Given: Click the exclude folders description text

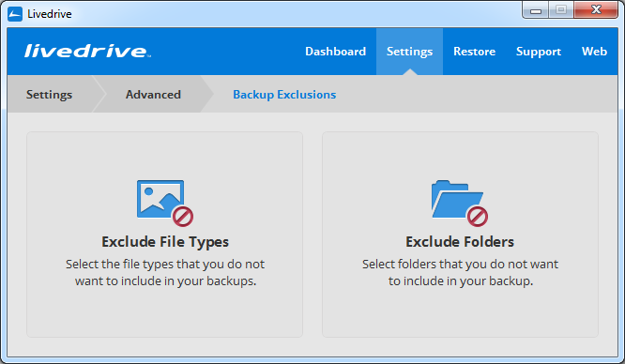Looking at the screenshot, I should [x=461, y=272].
